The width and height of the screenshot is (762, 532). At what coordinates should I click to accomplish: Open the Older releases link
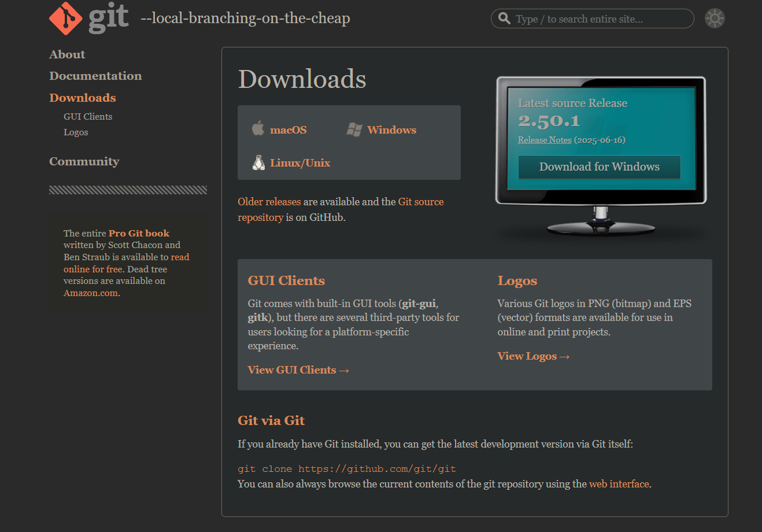[269, 202]
